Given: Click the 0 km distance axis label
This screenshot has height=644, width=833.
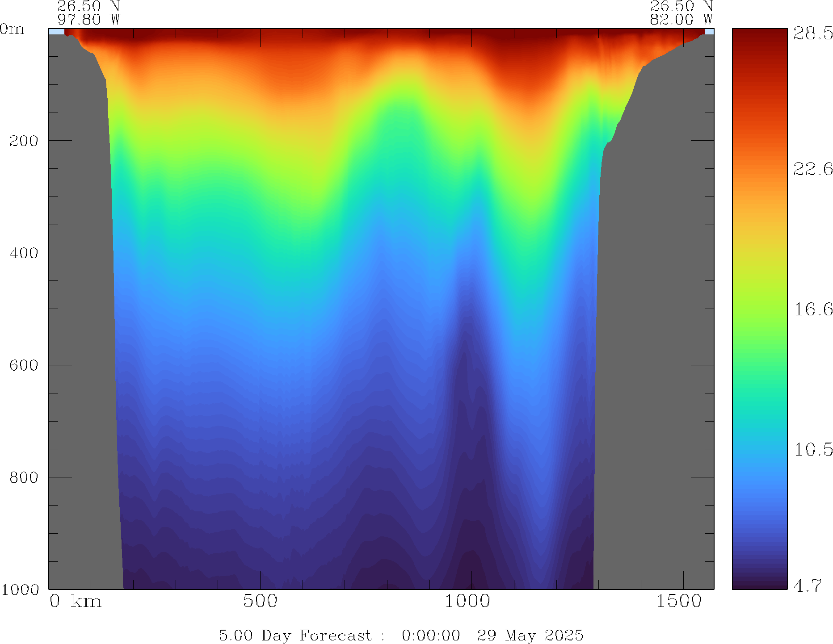Looking at the screenshot, I should click(x=76, y=602).
